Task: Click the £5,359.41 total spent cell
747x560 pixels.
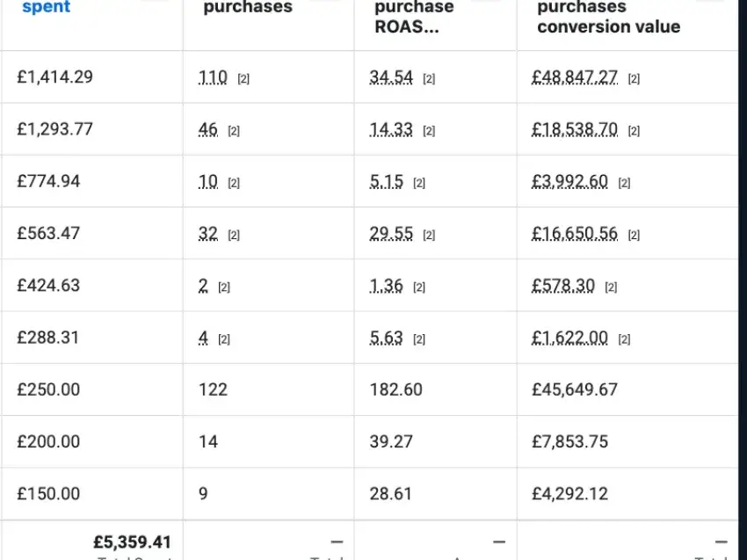Action: click(132, 542)
